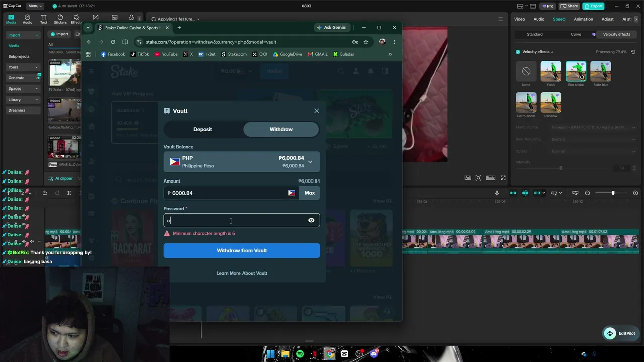Viewport: 644px width, 362px height.
Task: Click the Withdraw from Vault button
Action: tap(242, 250)
